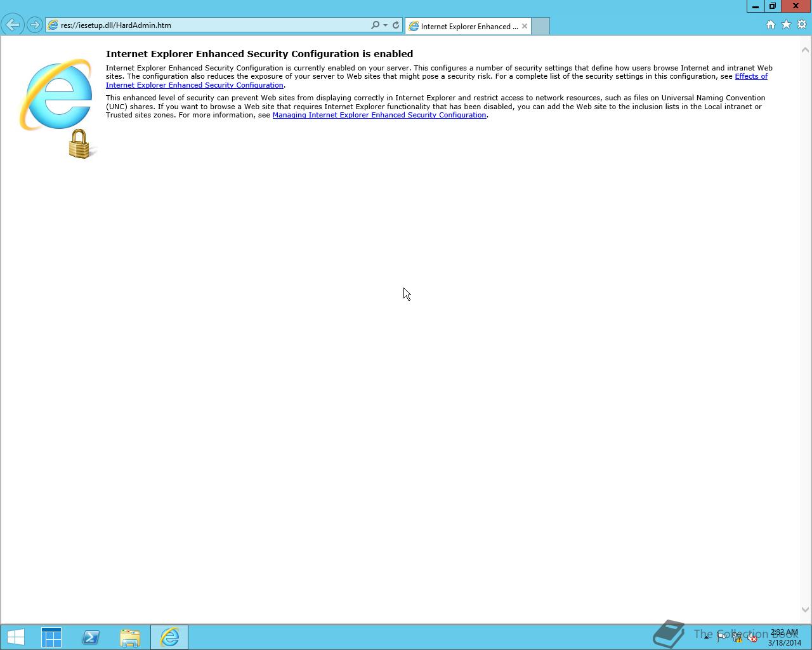This screenshot has height=650, width=812.
Task: Refresh the page using the reload icon
Action: point(396,25)
